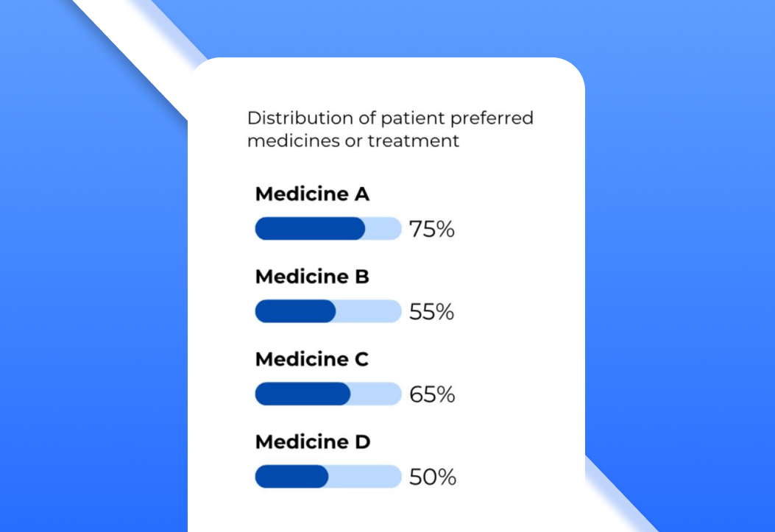This screenshot has width=775, height=532.
Task: Select the Medicine D label
Action: [313, 442]
